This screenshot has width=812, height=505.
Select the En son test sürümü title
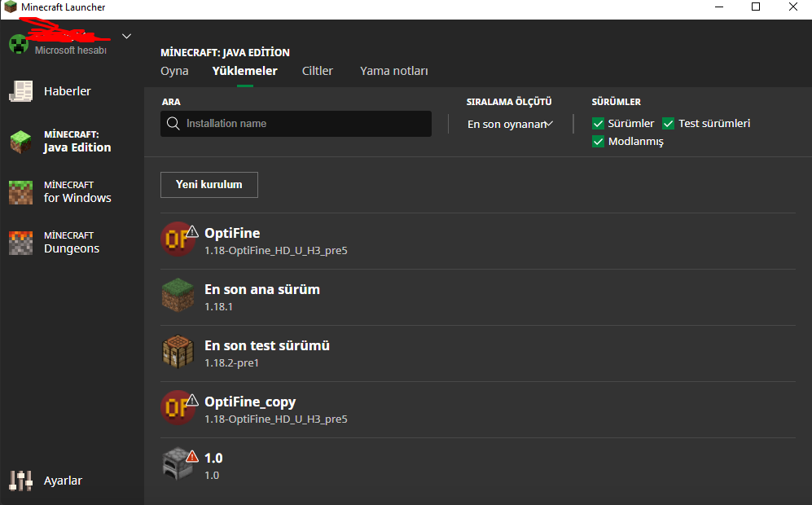tap(266, 345)
